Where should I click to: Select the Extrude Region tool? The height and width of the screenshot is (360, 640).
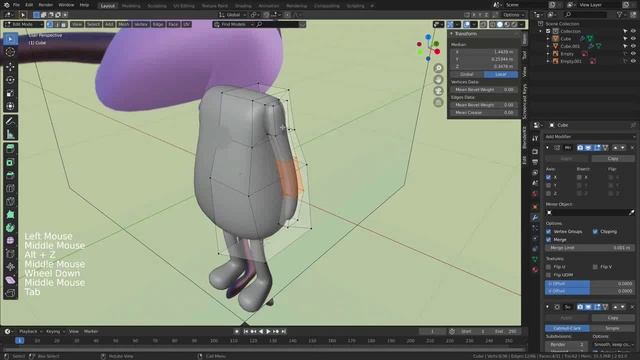coord(10,149)
